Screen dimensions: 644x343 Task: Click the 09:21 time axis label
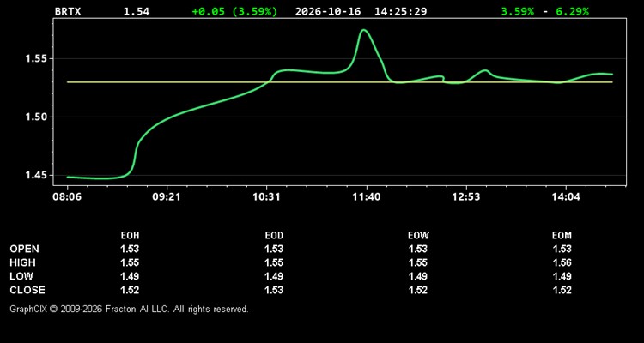(167, 197)
